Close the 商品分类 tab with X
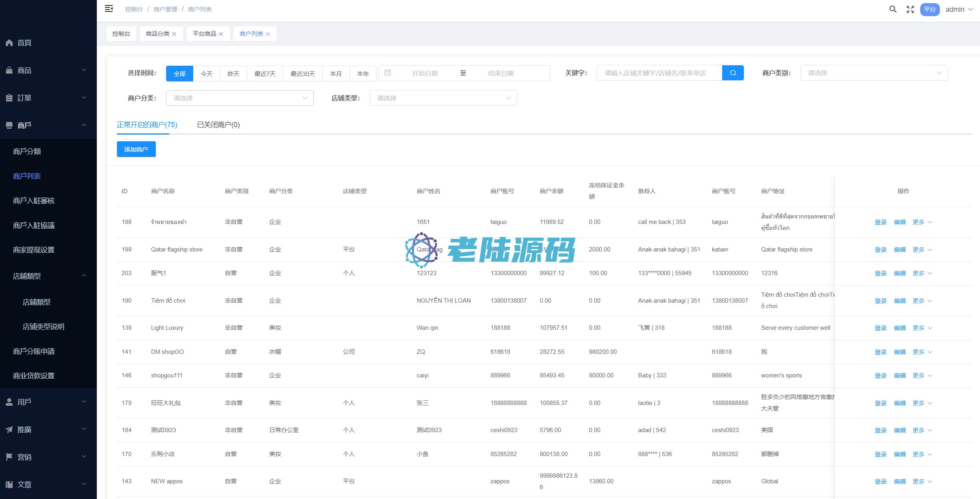This screenshot has width=980, height=499. pos(174,34)
